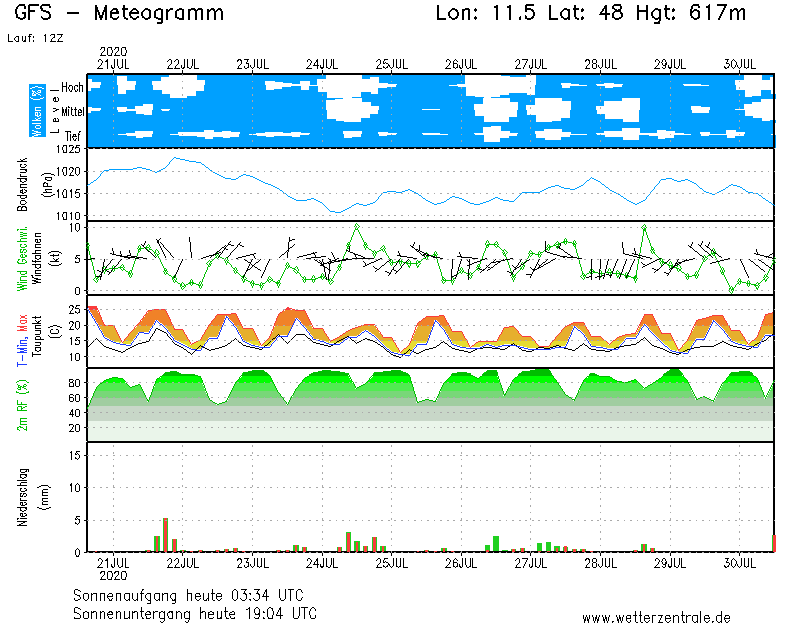Select "29JUL" on the top date axis

tap(670, 64)
